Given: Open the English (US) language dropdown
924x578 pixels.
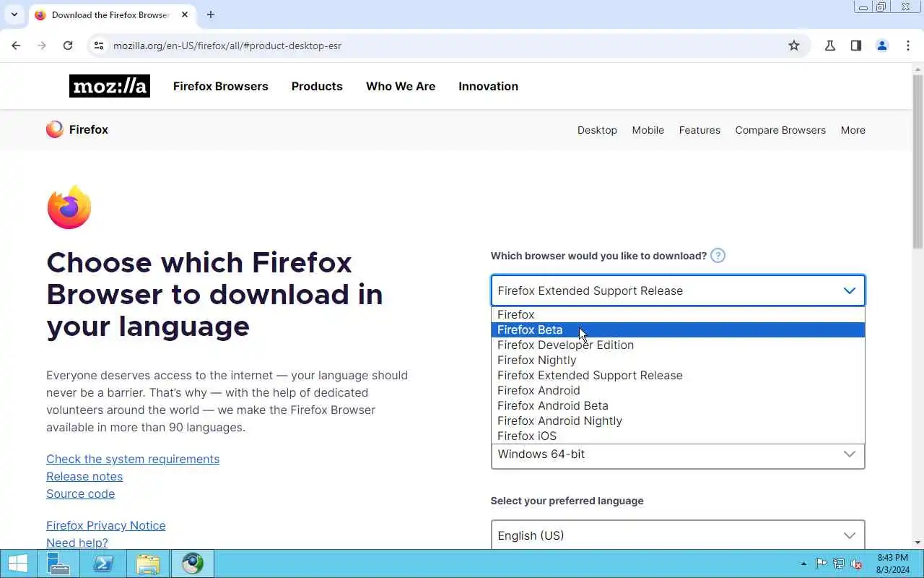Looking at the screenshot, I should (678, 535).
